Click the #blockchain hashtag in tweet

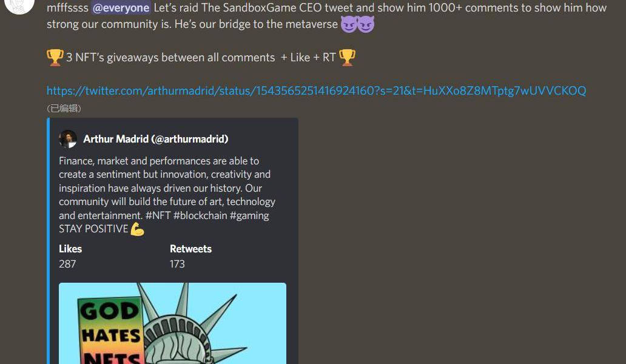pyautogui.click(x=200, y=215)
